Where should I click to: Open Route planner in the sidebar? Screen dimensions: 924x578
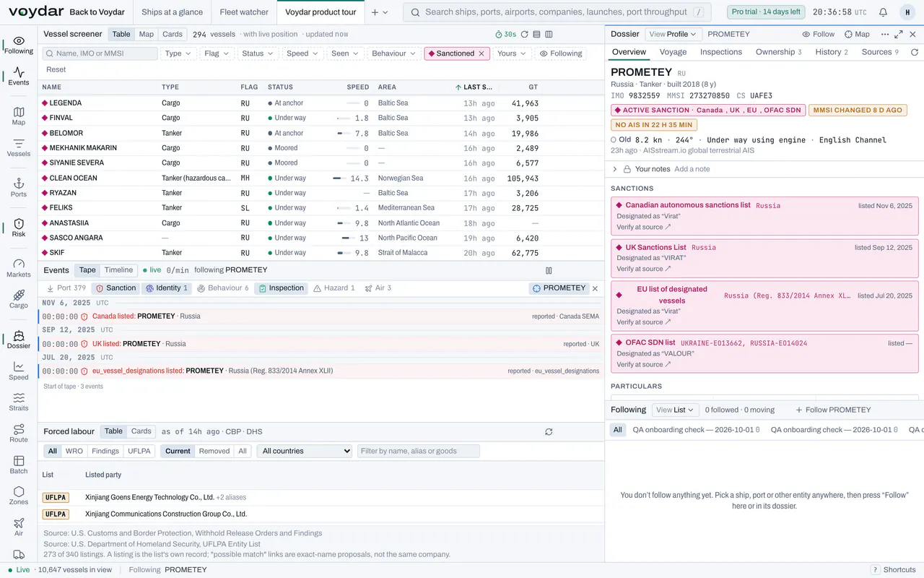tap(19, 433)
